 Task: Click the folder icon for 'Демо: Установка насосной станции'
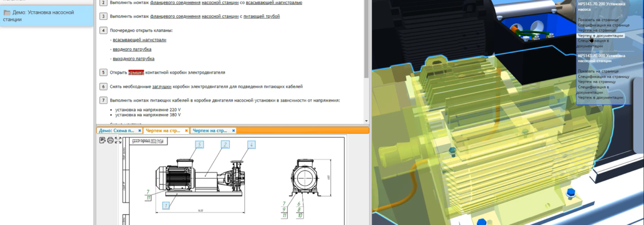(x=7, y=12)
